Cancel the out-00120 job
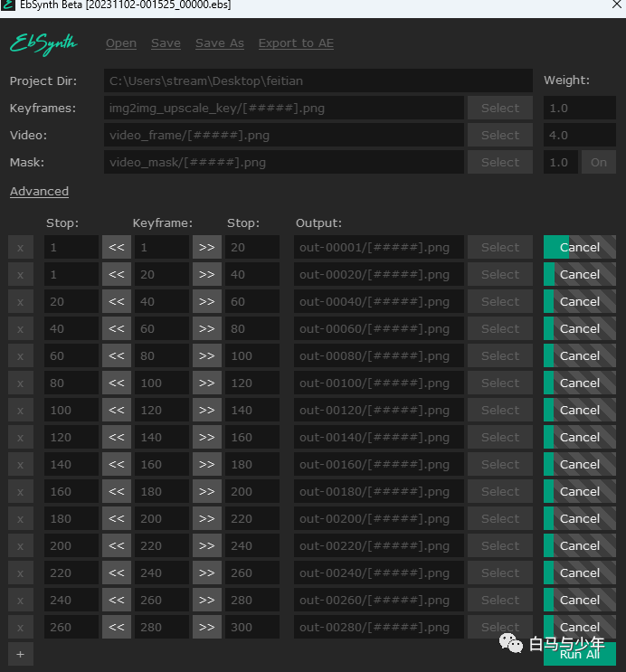626x672 pixels. (580, 410)
